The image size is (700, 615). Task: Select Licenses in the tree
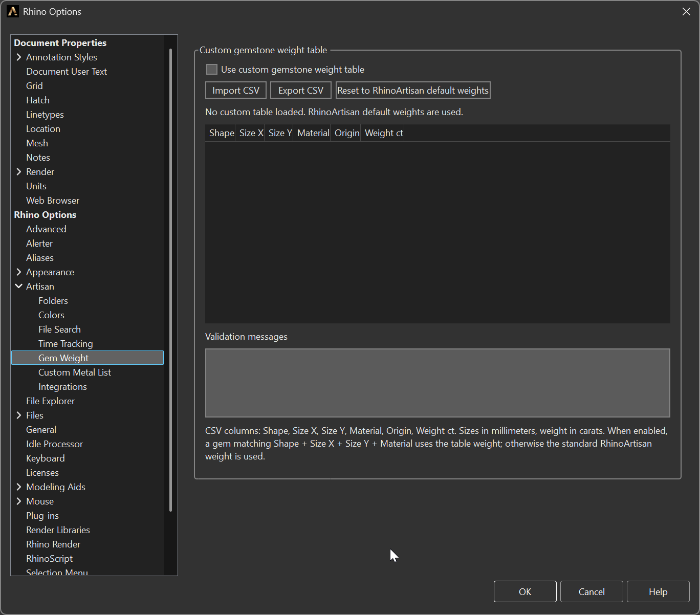point(42,472)
